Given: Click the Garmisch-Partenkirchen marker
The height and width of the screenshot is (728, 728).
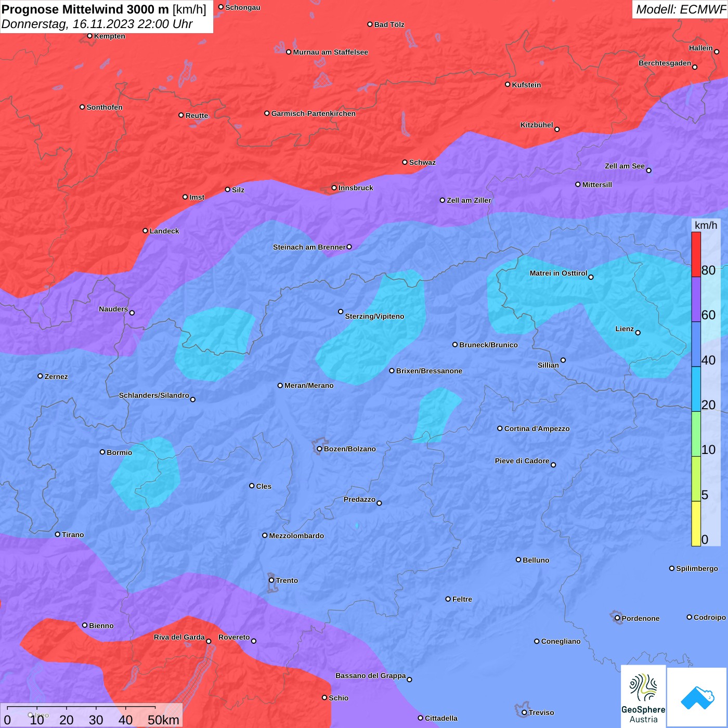Looking at the screenshot, I should point(267,113).
